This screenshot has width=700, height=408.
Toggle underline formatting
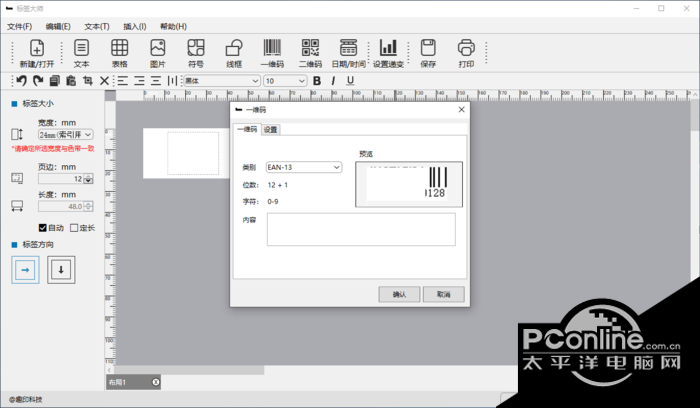350,81
